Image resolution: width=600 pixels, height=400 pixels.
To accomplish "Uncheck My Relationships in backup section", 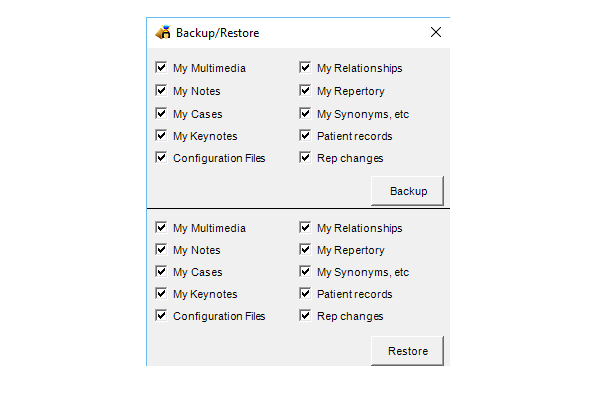I will pyautogui.click(x=305, y=68).
